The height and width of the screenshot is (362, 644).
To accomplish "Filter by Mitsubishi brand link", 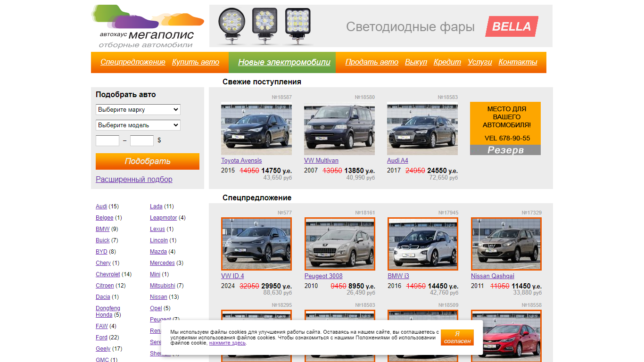I will [x=163, y=286].
